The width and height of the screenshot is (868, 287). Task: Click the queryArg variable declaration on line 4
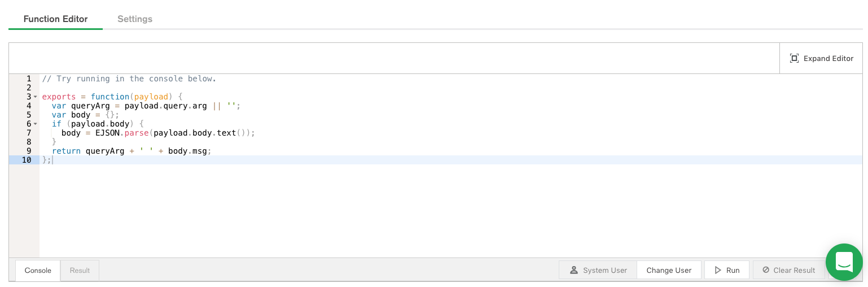point(90,106)
